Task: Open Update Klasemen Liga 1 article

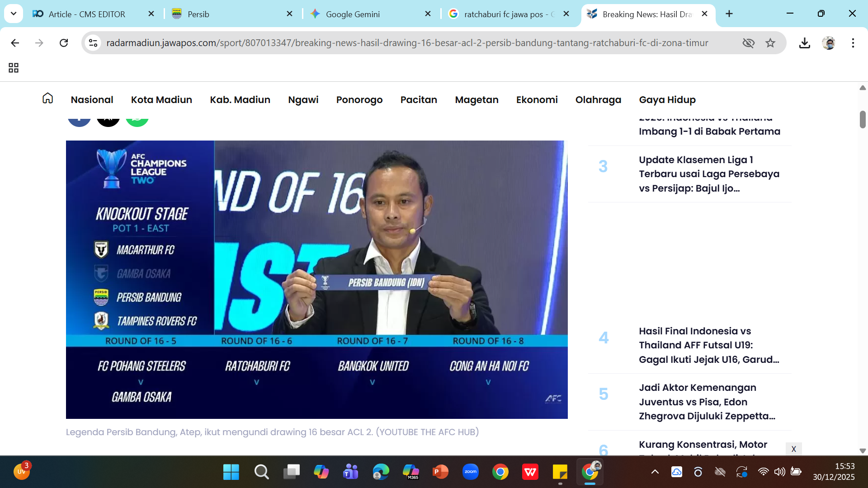Action: pos(709,174)
